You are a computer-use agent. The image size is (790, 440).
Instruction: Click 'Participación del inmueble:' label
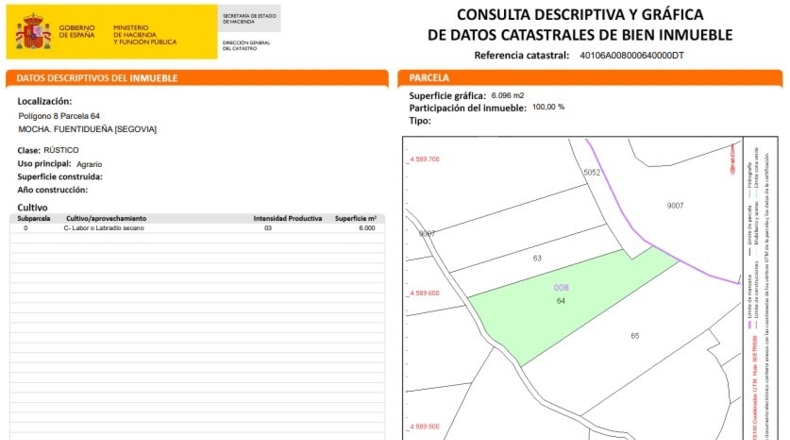[468, 108]
